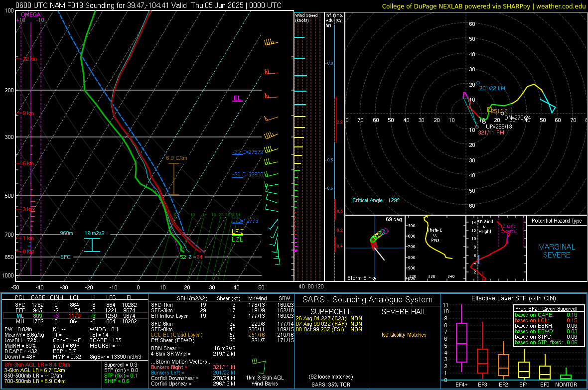Click the Storm Slinky panel label
588x390 pixels.
(x=362, y=278)
